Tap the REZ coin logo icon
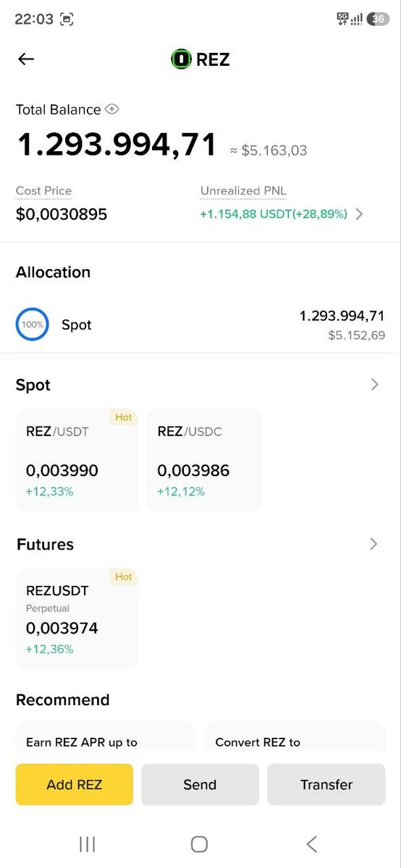 (181, 59)
